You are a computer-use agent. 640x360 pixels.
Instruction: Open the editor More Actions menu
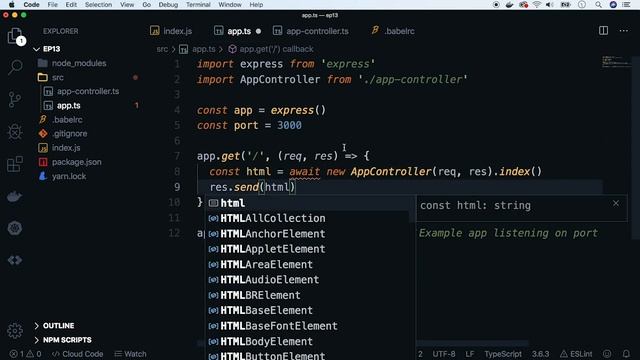[x=623, y=31]
